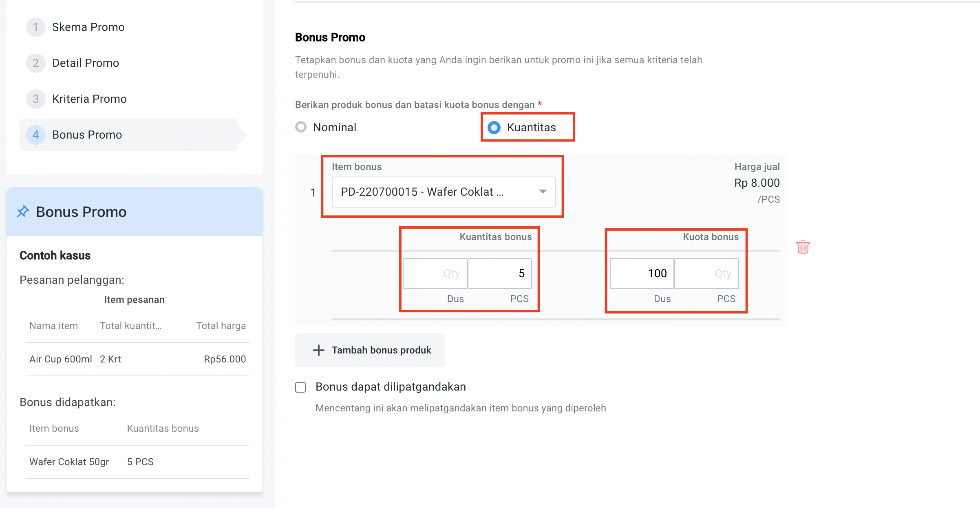The image size is (980, 508).
Task: Open the Item bonus dropdown
Action: click(436, 192)
